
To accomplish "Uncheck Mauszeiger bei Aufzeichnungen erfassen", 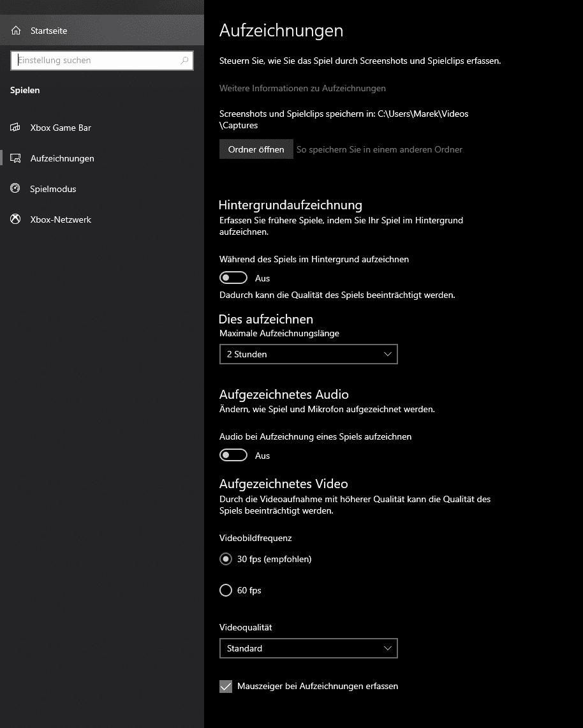I will [x=226, y=687].
